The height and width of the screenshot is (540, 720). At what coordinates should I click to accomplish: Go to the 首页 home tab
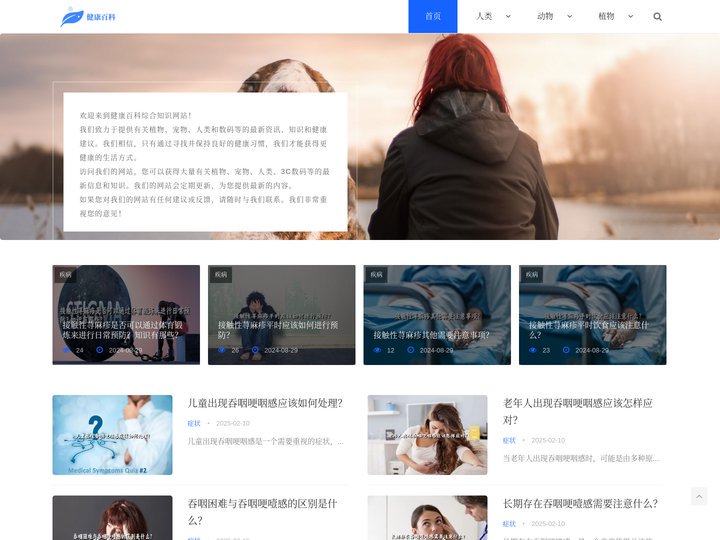click(x=433, y=17)
